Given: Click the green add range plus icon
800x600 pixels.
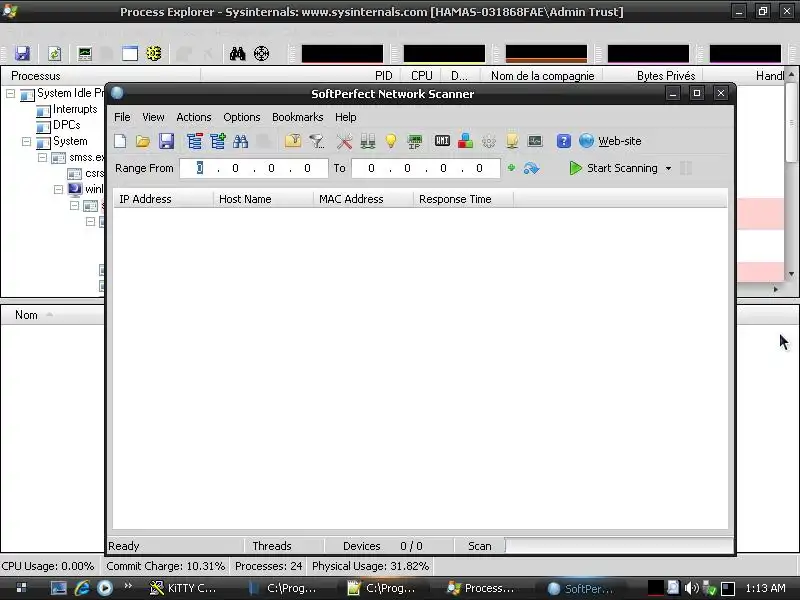Looking at the screenshot, I should tap(511, 167).
